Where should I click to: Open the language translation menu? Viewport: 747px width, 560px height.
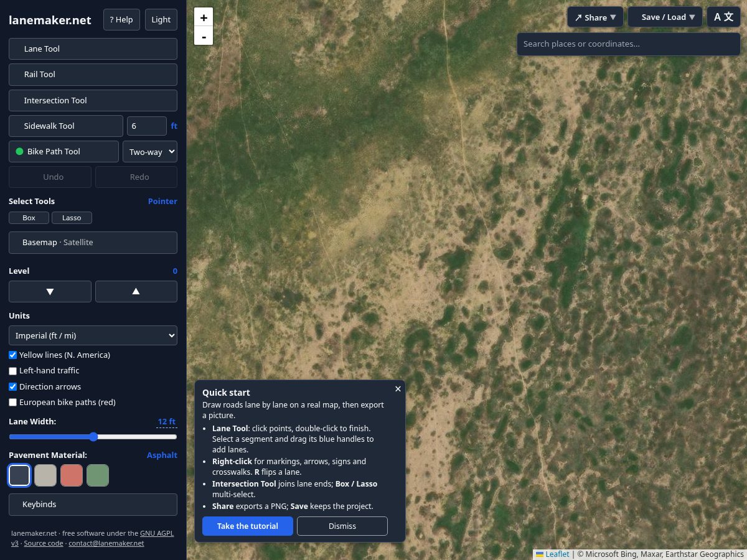pyautogui.click(x=723, y=17)
